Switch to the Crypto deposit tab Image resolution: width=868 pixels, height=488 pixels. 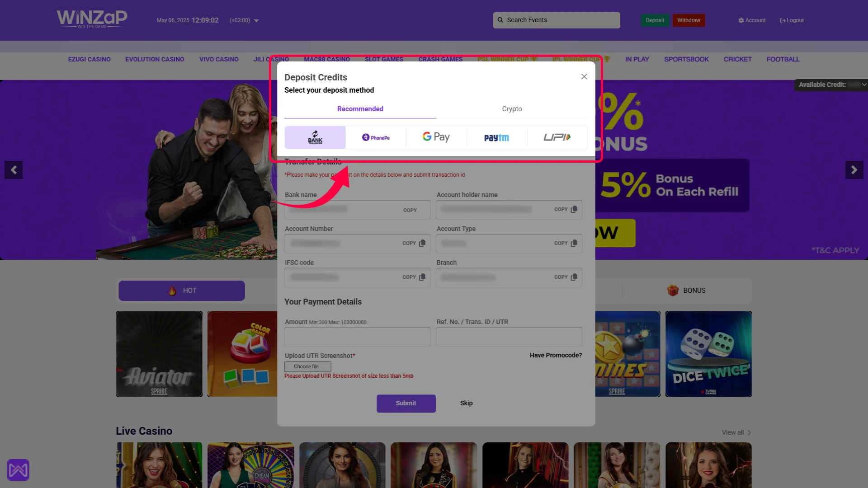click(x=512, y=108)
